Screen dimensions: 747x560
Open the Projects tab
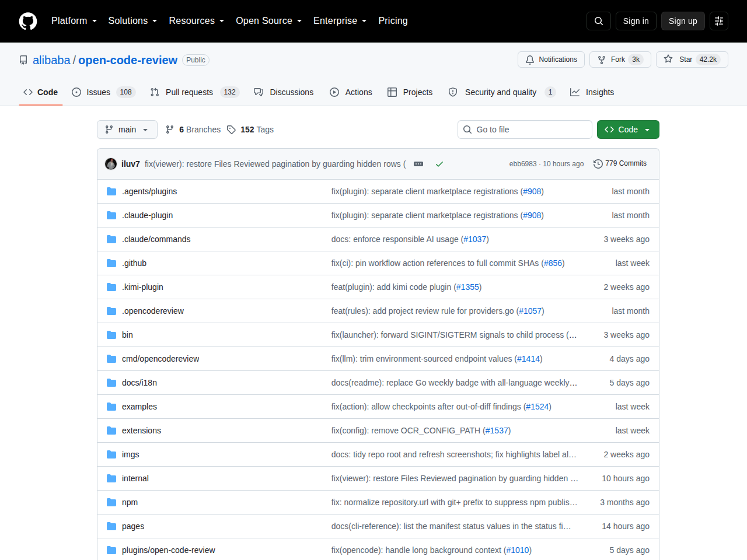[x=410, y=92]
